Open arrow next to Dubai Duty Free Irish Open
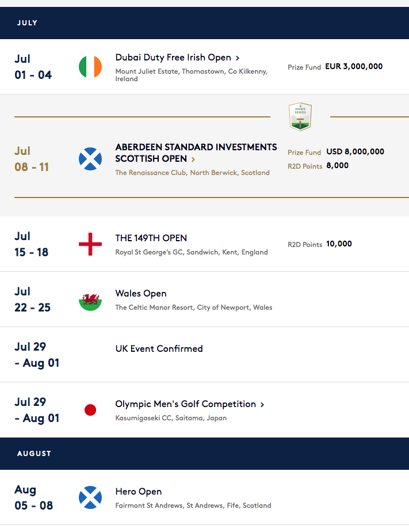 point(238,58)
